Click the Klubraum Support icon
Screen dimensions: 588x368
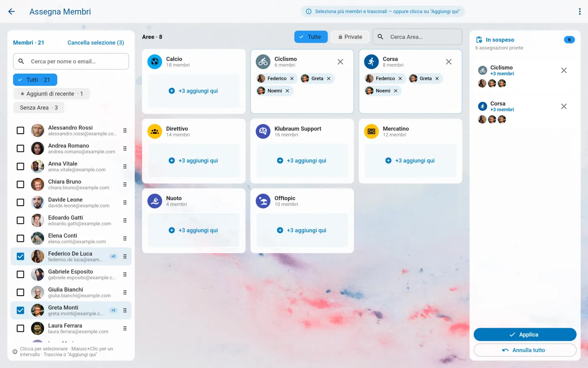(263, 132)
